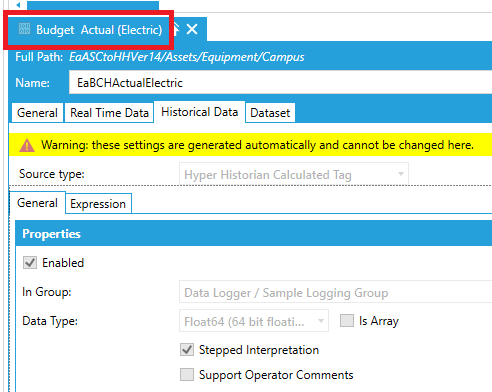Click the Full Path link text
Image resolution: width=492 pixels, height=392 pixels.
(187, 57)
